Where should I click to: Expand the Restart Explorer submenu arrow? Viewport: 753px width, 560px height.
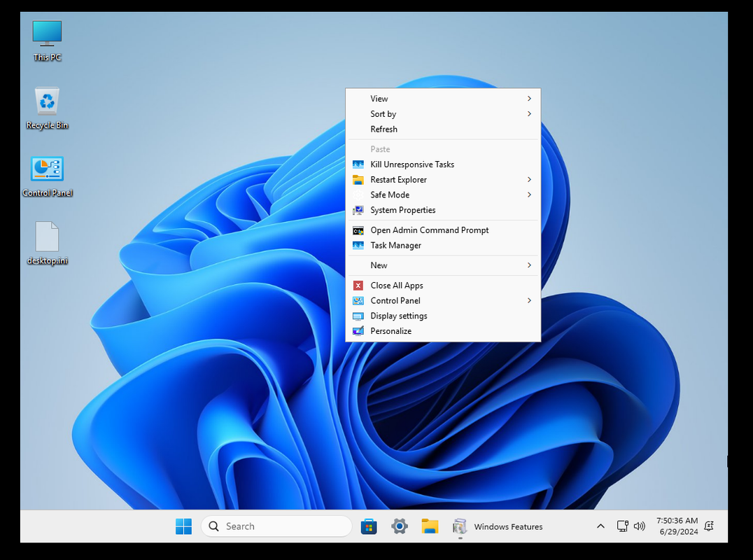[x=529, y=180]
